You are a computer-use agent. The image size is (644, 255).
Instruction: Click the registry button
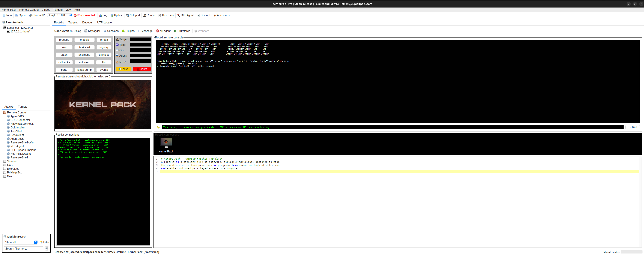(104, 47)
